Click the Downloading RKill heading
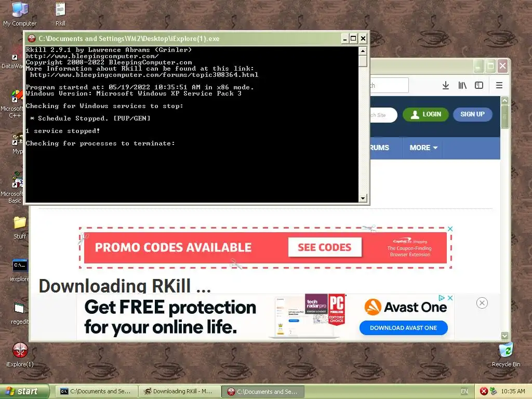532x399 pixels. tap(125, 286)
